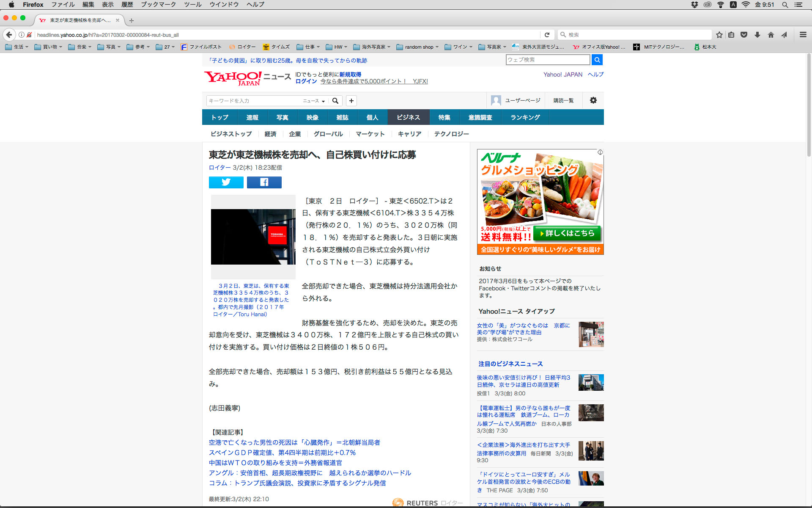
Task: Open the random shop bookmark folder
Action: 418,47
